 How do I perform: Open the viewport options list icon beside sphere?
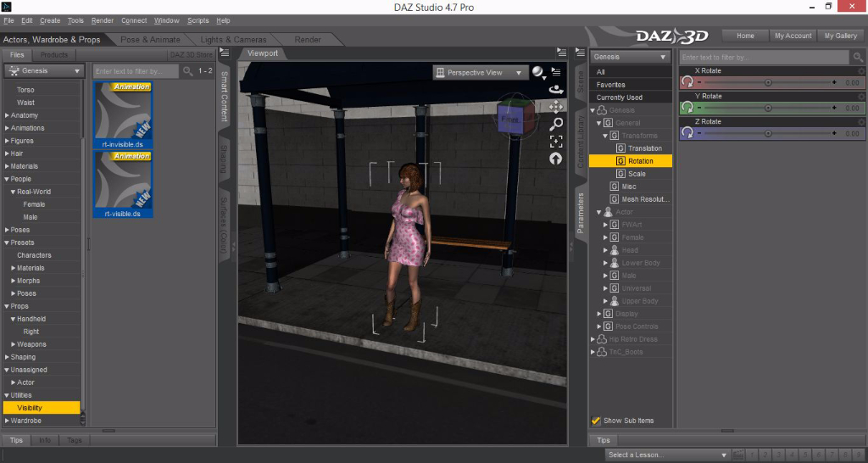(x=556, y=72)
